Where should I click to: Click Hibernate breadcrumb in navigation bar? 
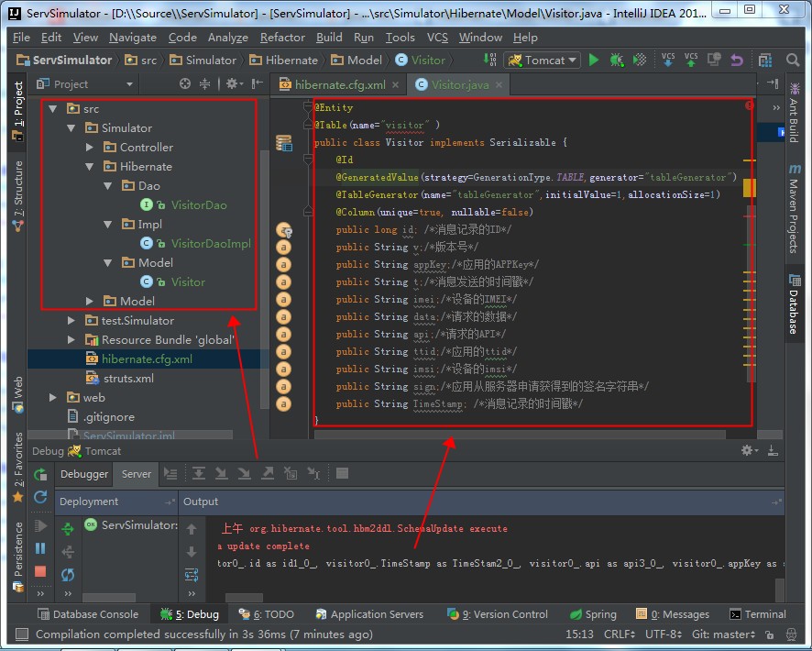pyautogui.click(x=284, y=61)
